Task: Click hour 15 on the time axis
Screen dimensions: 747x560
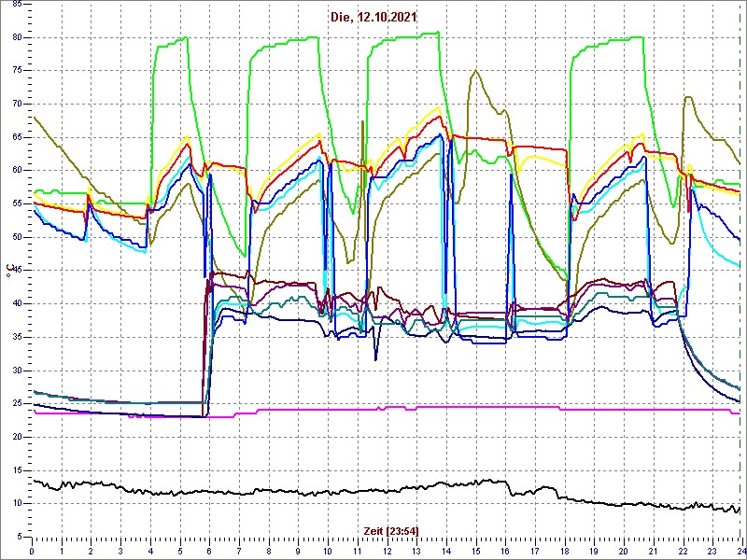Action: 475,551
